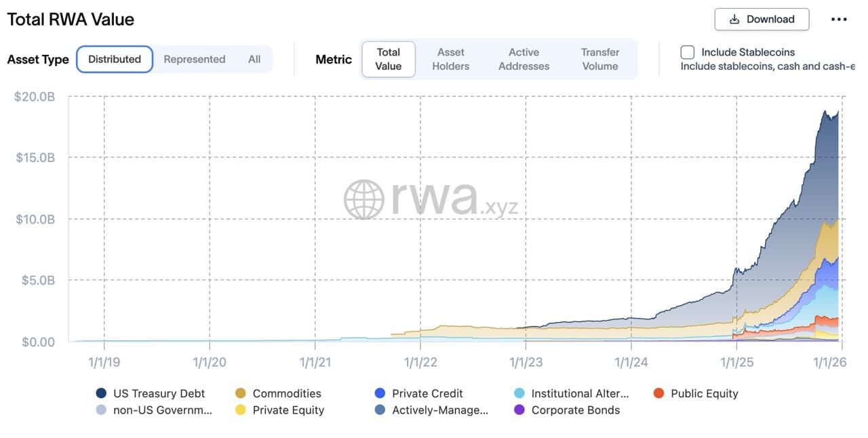Screen dimensions: 868x438
Task: Switch metric to Active Addresses
Action: click(524, 59)
